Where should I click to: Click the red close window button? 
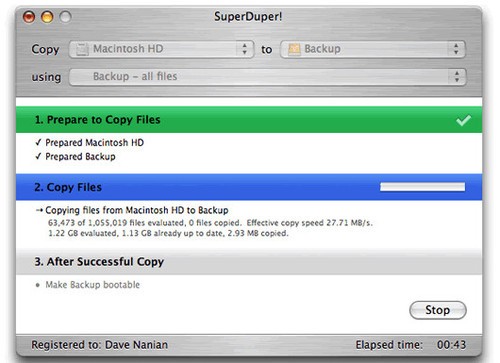point(29,17)
